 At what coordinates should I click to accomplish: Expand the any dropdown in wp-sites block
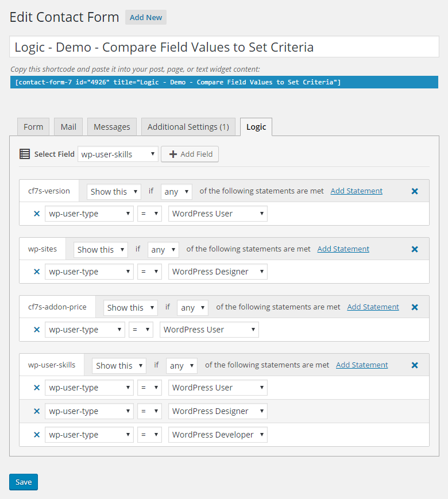point(163,250)
